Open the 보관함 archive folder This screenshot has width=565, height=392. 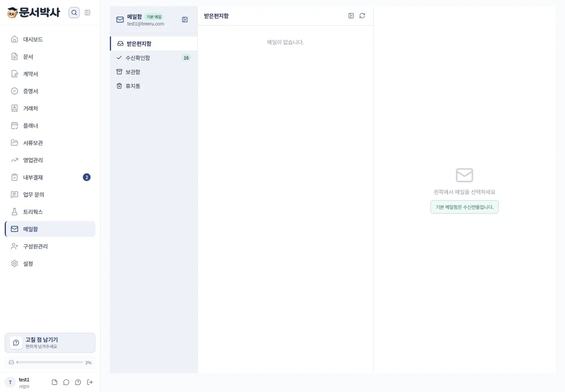pyautogui.click(x=154, y=72)
